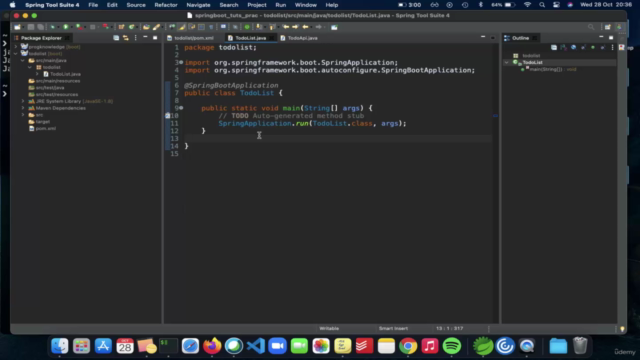Expand TodoList.java in Package Explorer
The width and height of the screenshot is (640, 360).
click(x=38, y=74)
